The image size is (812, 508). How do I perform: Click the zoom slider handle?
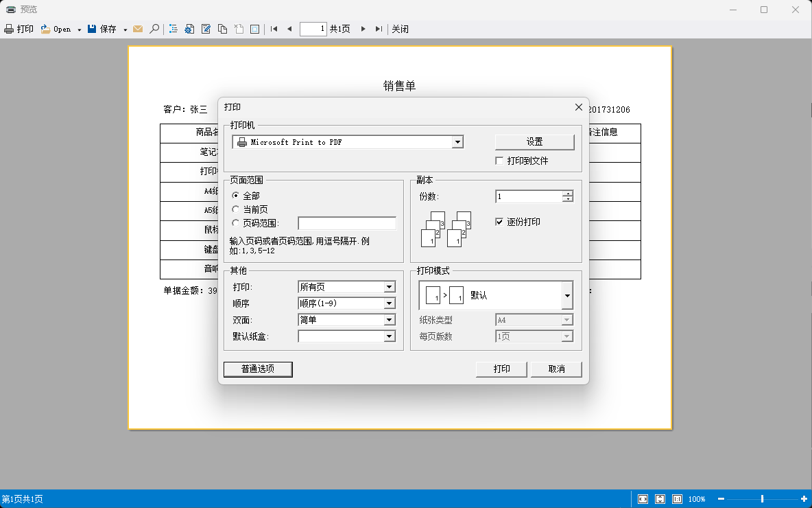coord(762,499)
